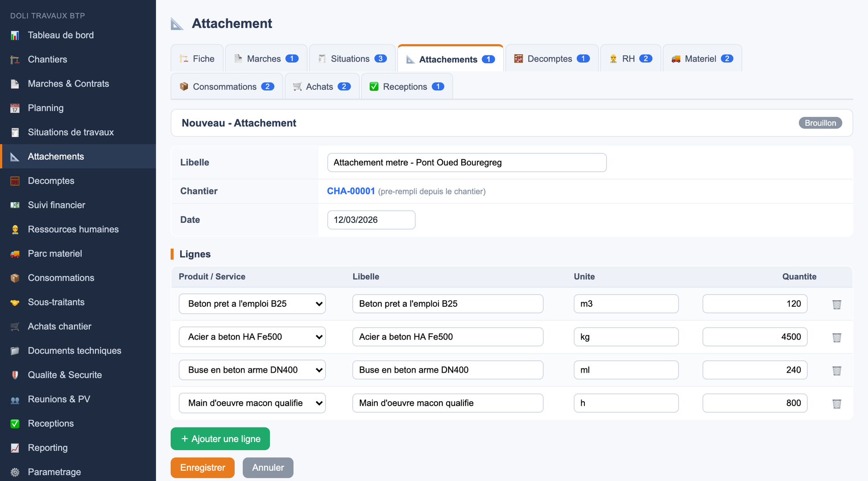Switch to the Receptions tab
Screen dimensions: 868x481
pyautogui.click(x=407, y=86)
